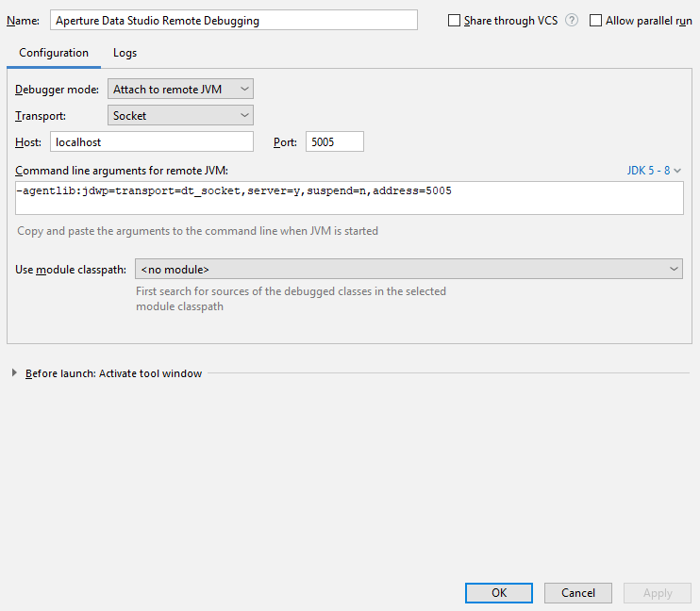Toggle Allow parallel run checkbox
Viewport: 700px width, 611px height.
pyautogui.click(x=595, y=21)
